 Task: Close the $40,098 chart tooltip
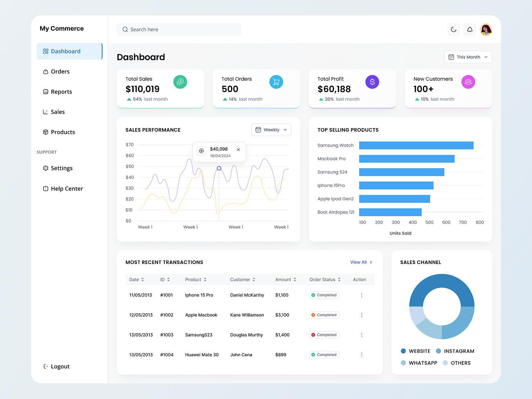point(238,150)
